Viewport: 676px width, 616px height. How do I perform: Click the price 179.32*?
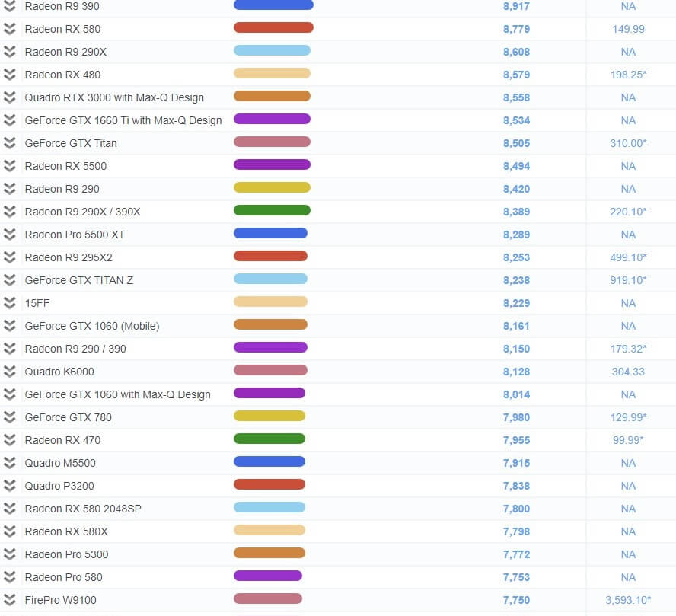pyautogui.click(x=628, y=349)
